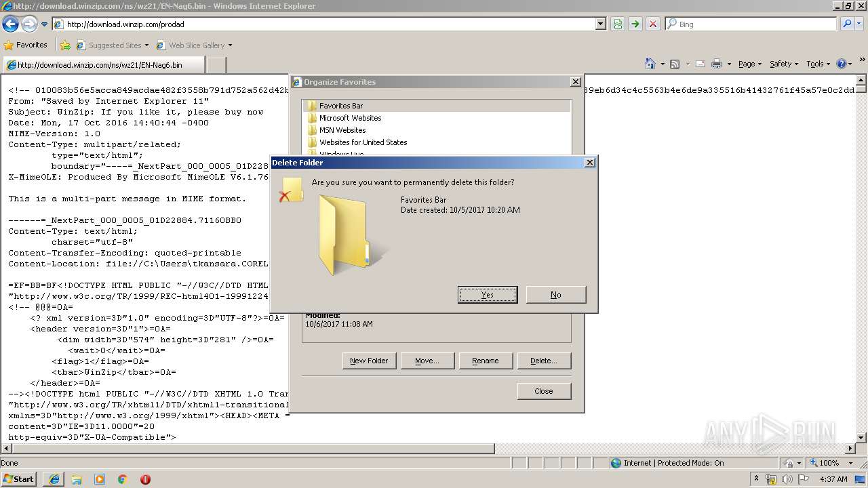Click the 4:37 AM taskbar clock

pos(833,479)
